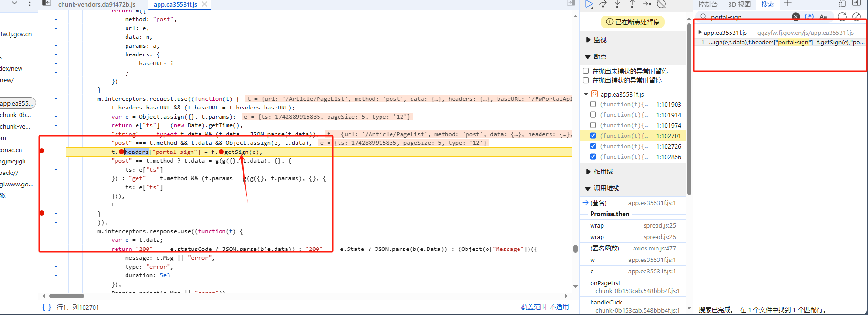Click the debugger sidebar toggle icon at top
Screen dimensions: 868x315
(571, 3)
